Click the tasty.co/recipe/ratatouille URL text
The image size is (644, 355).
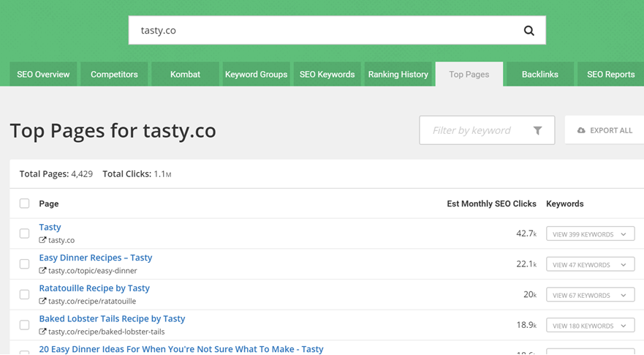[x=92, y=301]
